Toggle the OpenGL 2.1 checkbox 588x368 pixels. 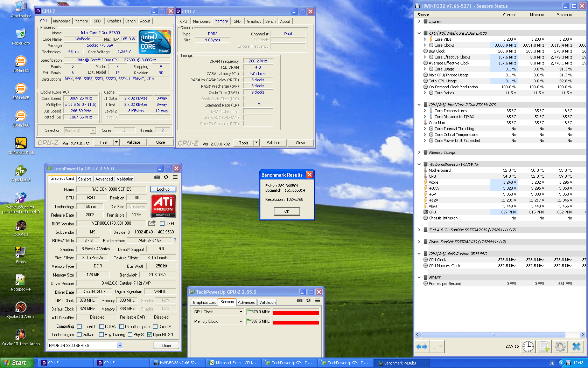point(149,335)
